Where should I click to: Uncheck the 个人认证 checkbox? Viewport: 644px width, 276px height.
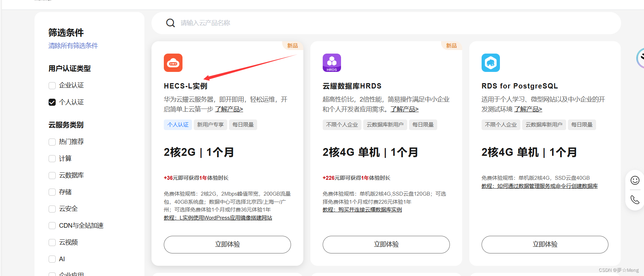click(x=52, y=102)
